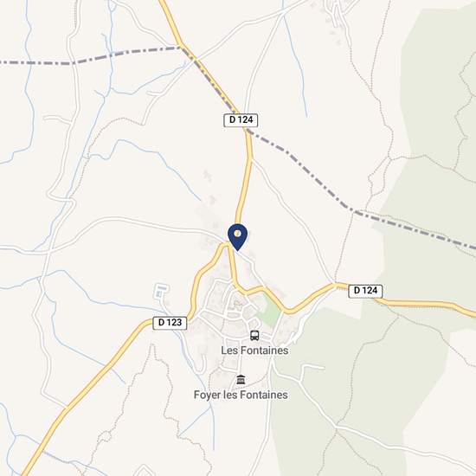The width and height of the screenshot is (476, 476).
Task: Click the D 123 road shield
Action: click(170, 323)
